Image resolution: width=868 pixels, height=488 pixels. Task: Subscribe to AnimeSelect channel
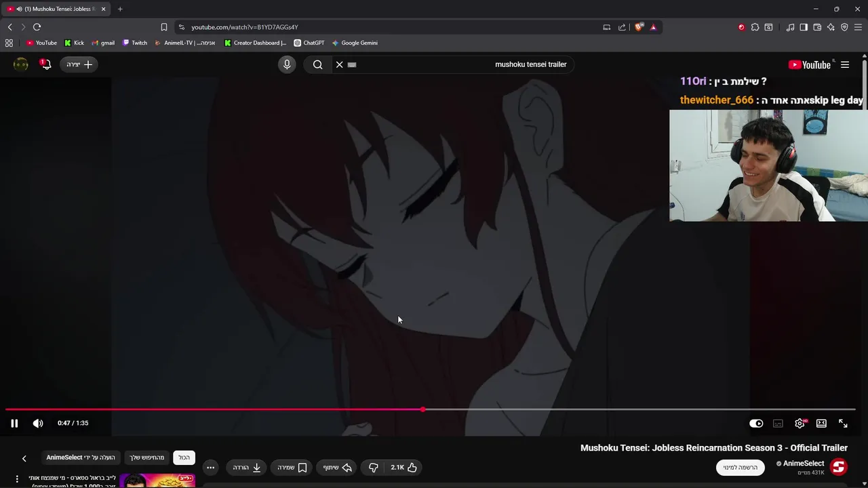point(741,467)
